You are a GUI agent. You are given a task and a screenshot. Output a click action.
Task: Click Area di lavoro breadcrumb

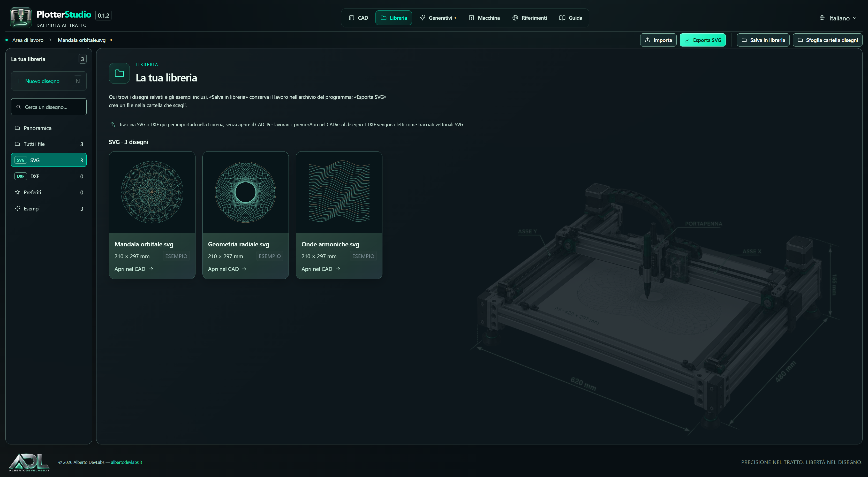(x=28, y=40)
